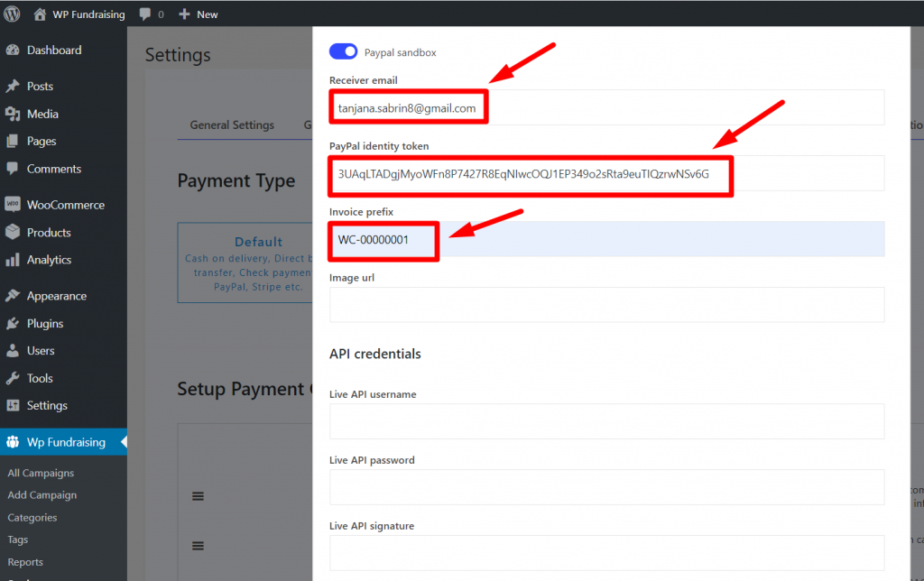Click the Live API username field

pyautogui.click(x=607, y=421)
